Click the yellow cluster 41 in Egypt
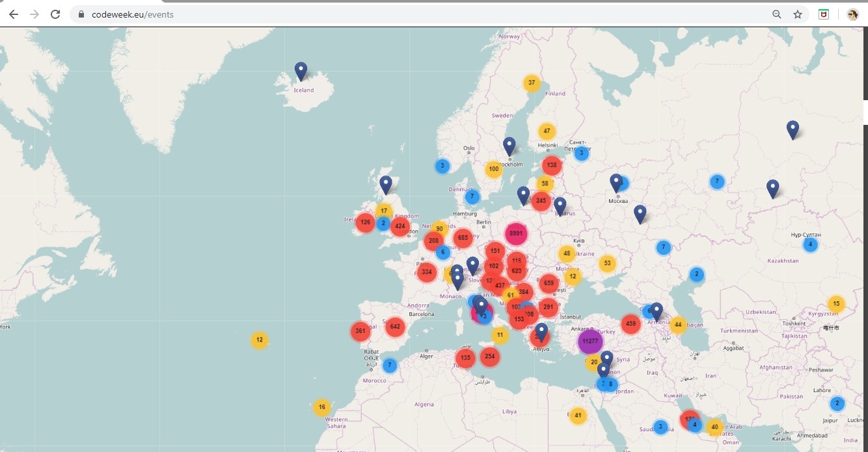Screen dimensions: 868x452 point(578,416)
